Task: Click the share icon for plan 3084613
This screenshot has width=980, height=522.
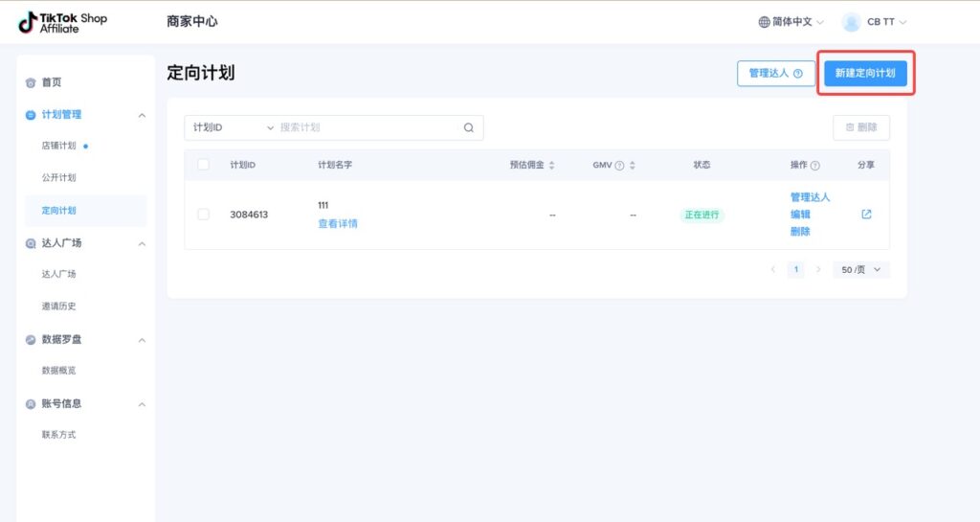Action: [x=866, y=215]
